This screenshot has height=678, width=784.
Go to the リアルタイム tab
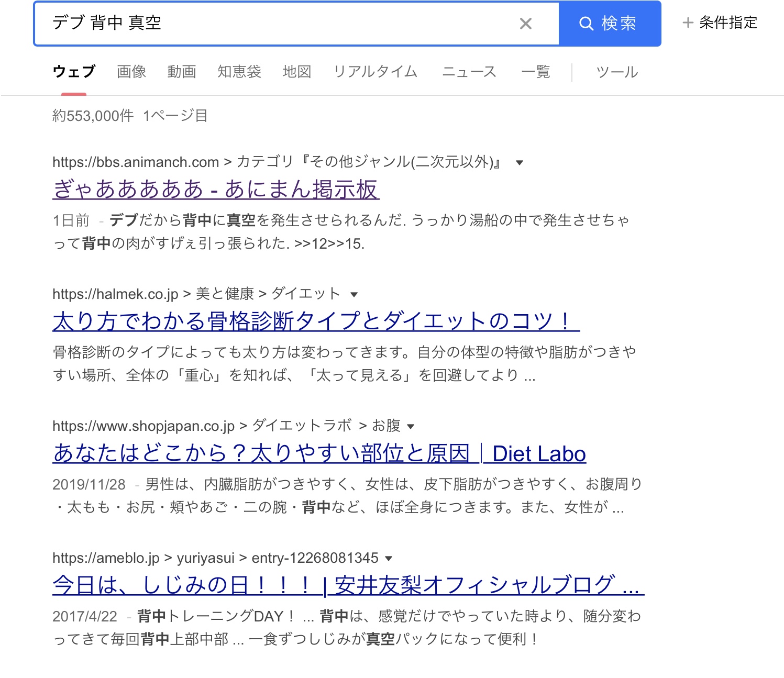(376, 72)
